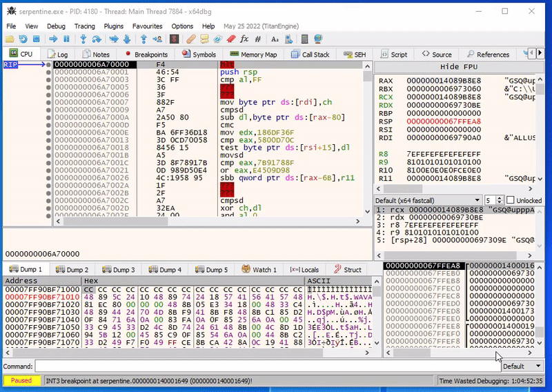Step over the next instruction
The height and width of the screenshot is (392, 552).
point(97,39)
